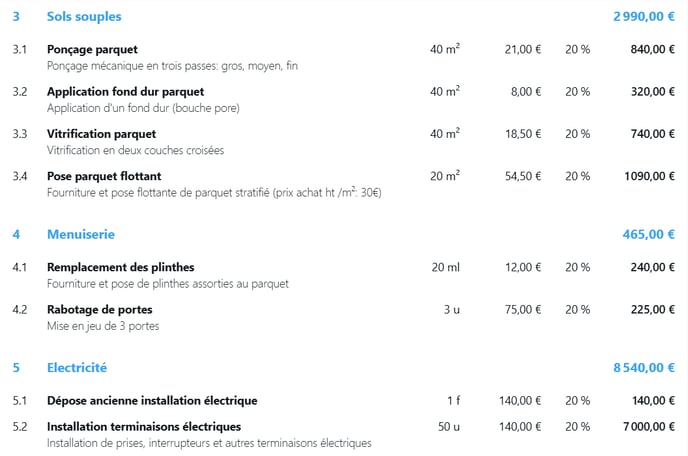Select the Sols souples section heading
The image size is (688, 456).
(x=84, y=16)
